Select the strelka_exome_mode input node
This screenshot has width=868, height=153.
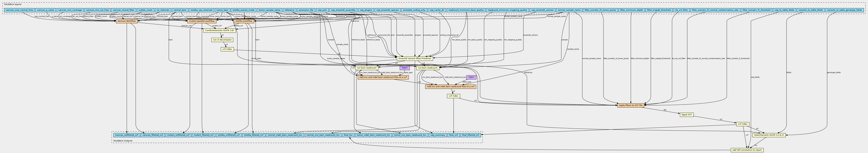[x=243, y=10]
